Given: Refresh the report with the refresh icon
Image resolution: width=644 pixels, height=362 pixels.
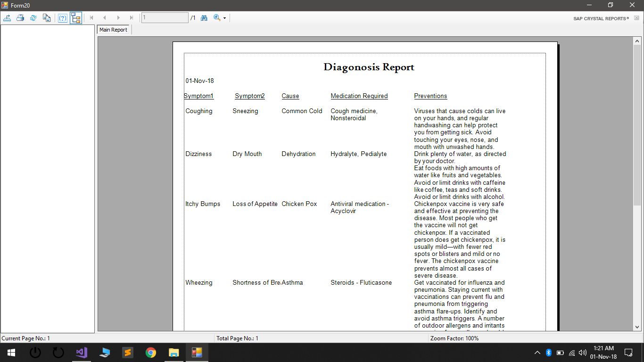Looking at the screenshot, I should click(x=33, y=18).
